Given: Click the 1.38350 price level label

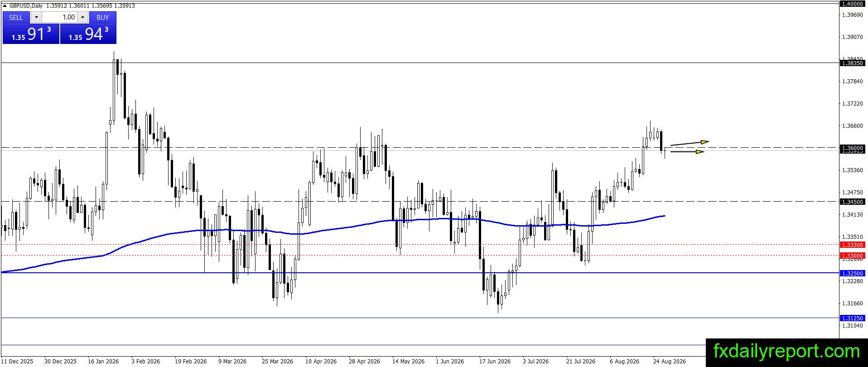Looking at the screenshot, I should pyautogui.click(x=852, y=63).
